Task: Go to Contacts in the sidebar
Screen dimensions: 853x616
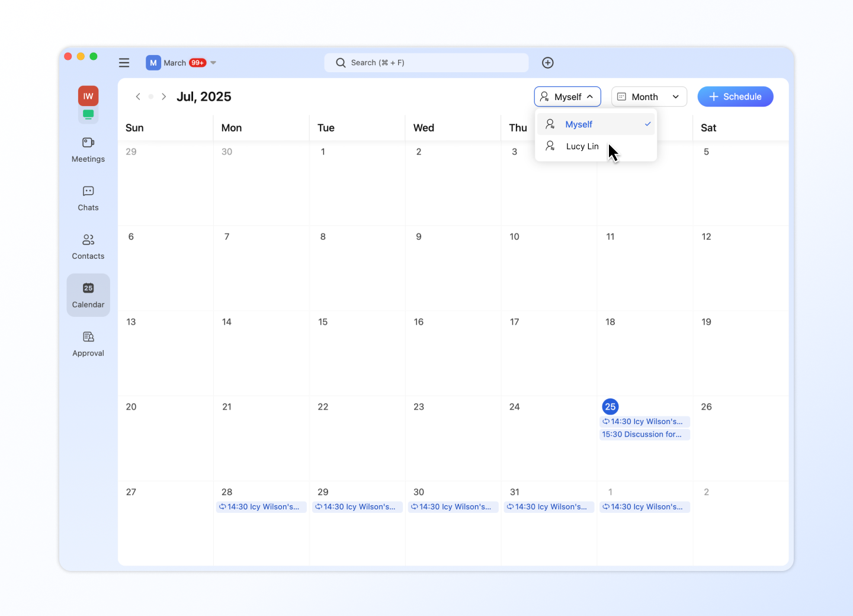Action: (x=88, y=246)
